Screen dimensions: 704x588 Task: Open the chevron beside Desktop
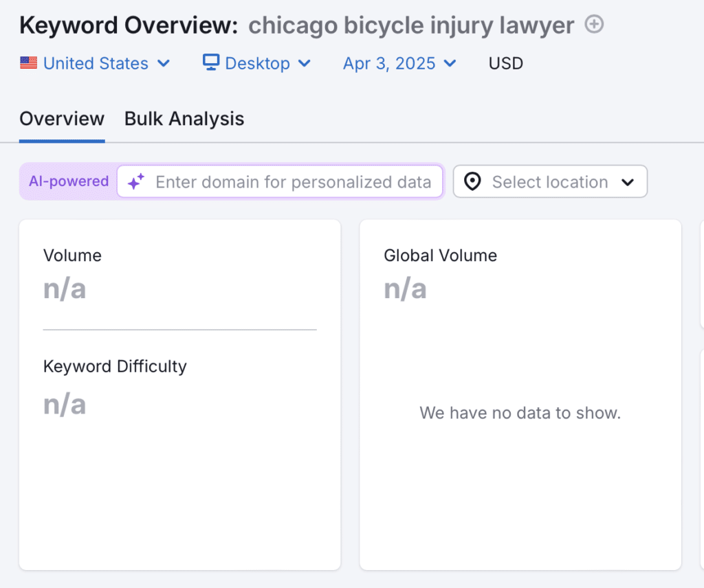tap(305, 63)
